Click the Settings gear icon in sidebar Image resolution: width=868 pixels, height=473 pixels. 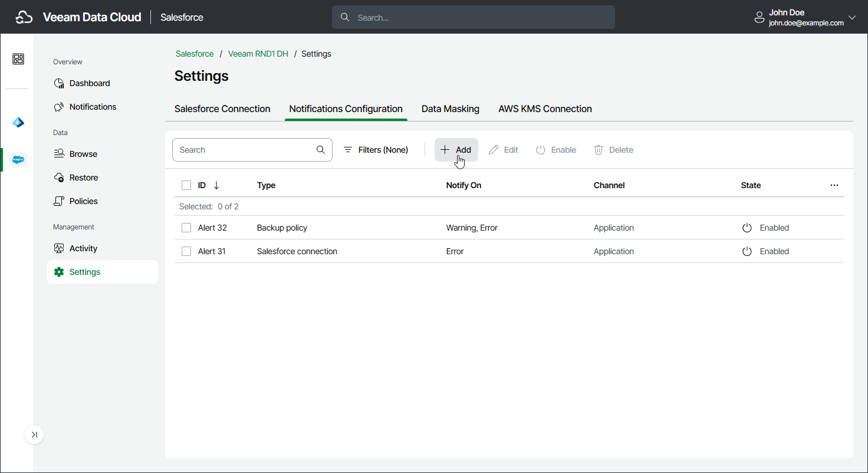click(59, 272)
